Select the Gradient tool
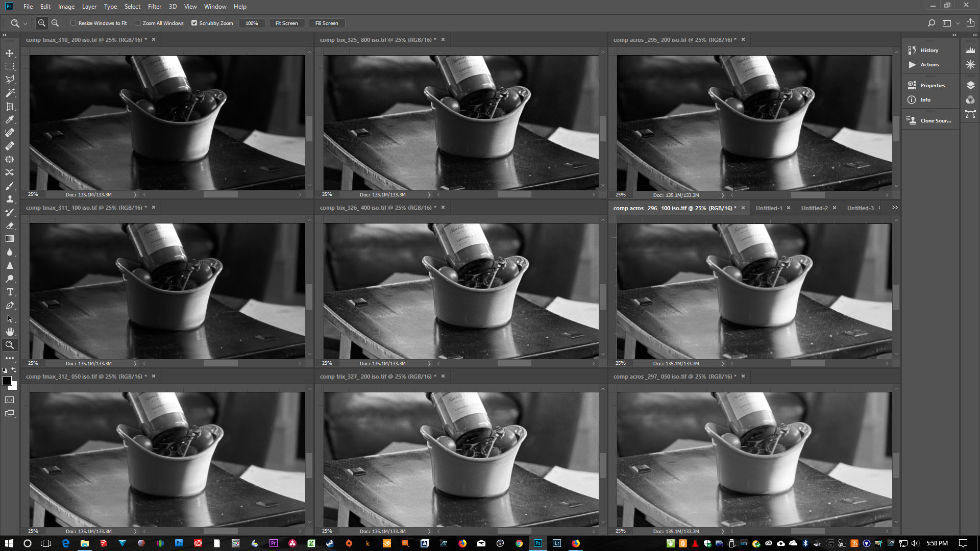The height and width of the screenshot is (551, 980). pyautogui.click(x=10, y=239)
